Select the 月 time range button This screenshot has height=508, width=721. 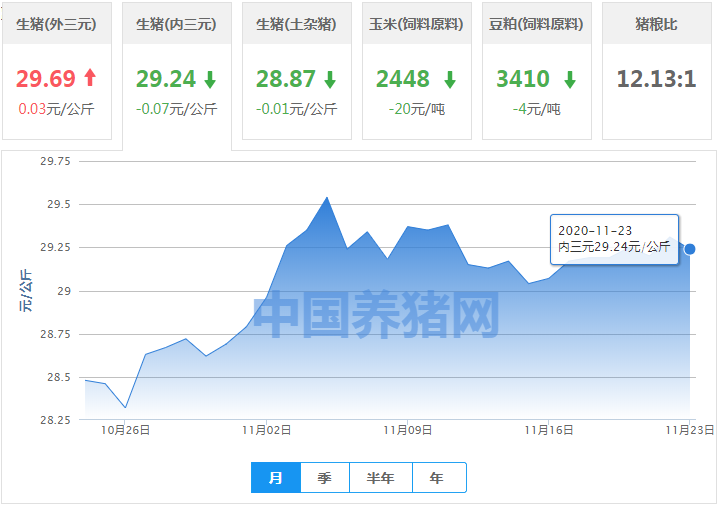(x=276, y=478)
